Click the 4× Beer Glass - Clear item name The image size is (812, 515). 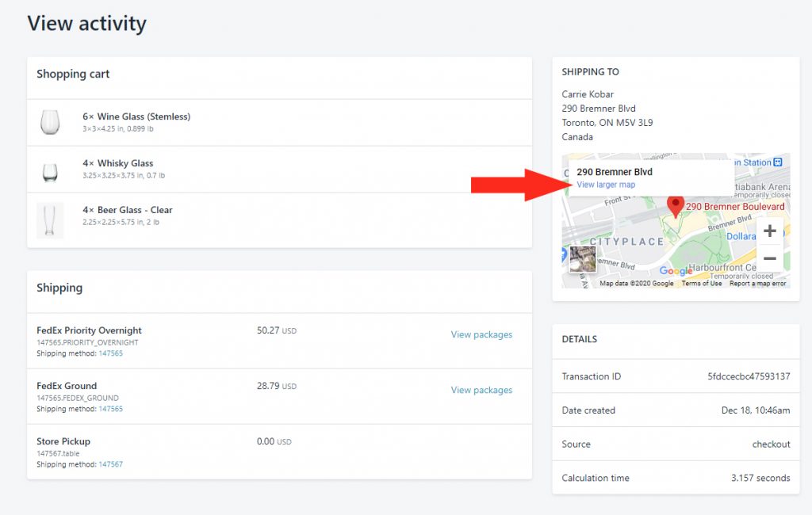pos(128,210)
